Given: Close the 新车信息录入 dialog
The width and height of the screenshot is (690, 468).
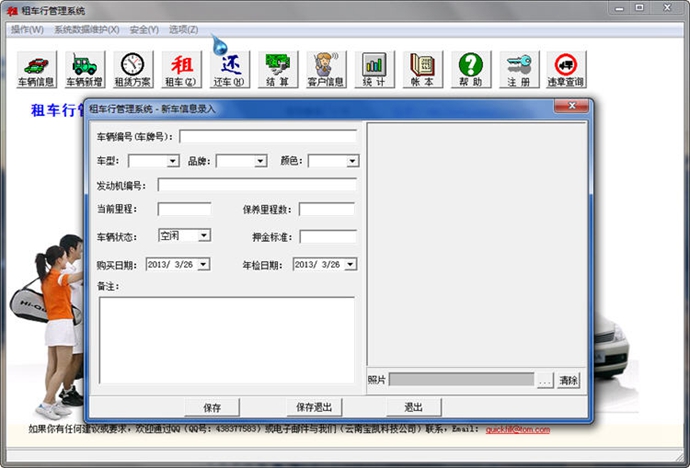Looking at the screenshot, I should (x=571, y=106).
